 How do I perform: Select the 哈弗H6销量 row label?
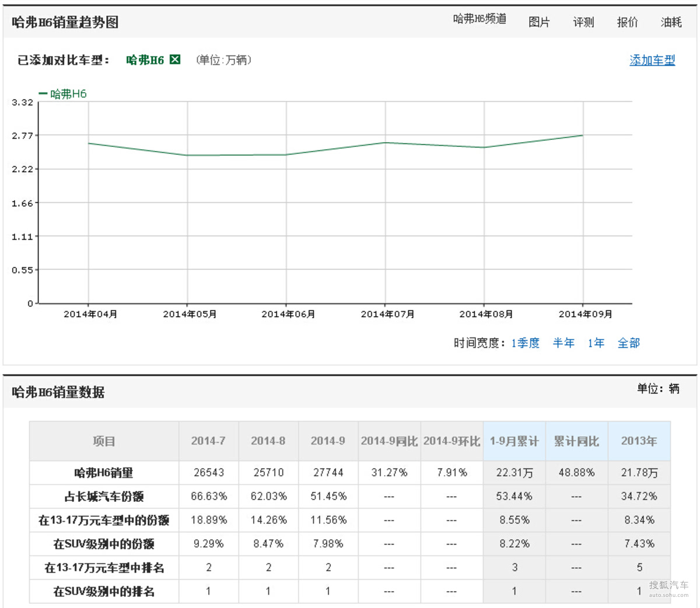tap(104, 473)
